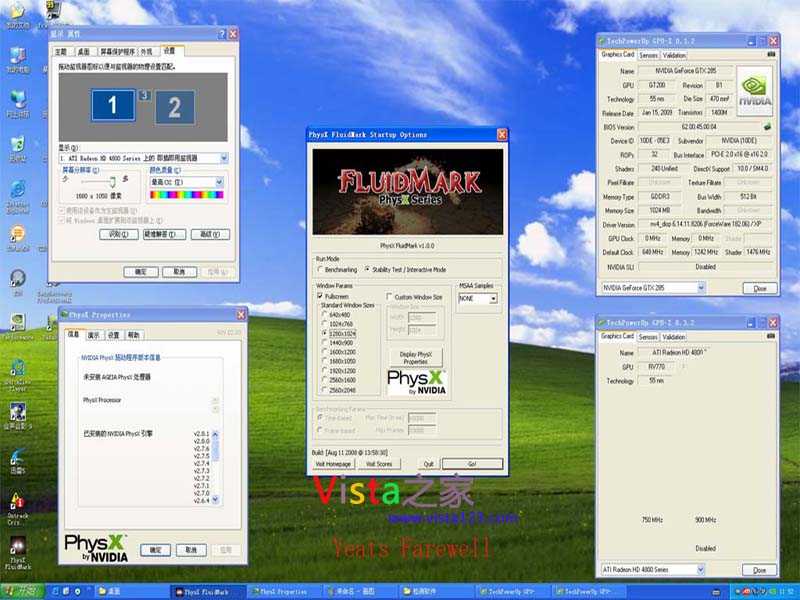This screenshot has width=800, height=600.
Task: Open the PhysX FluidMark desktop shortcut
Action: tap(17, 553)
